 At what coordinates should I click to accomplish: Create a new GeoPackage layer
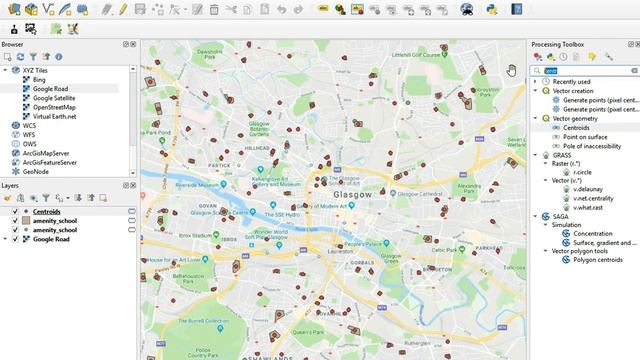point(31,9)
